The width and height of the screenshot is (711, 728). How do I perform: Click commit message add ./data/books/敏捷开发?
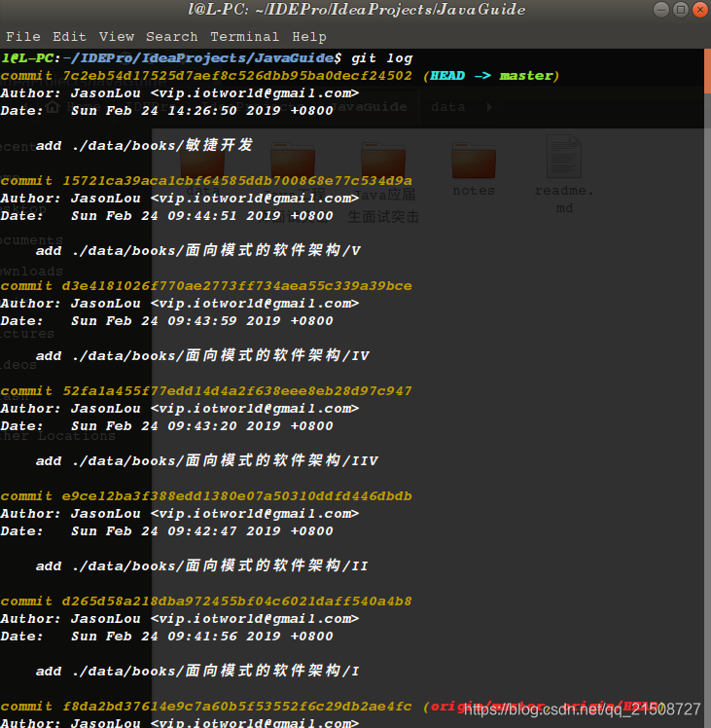(x=144, y=145)
